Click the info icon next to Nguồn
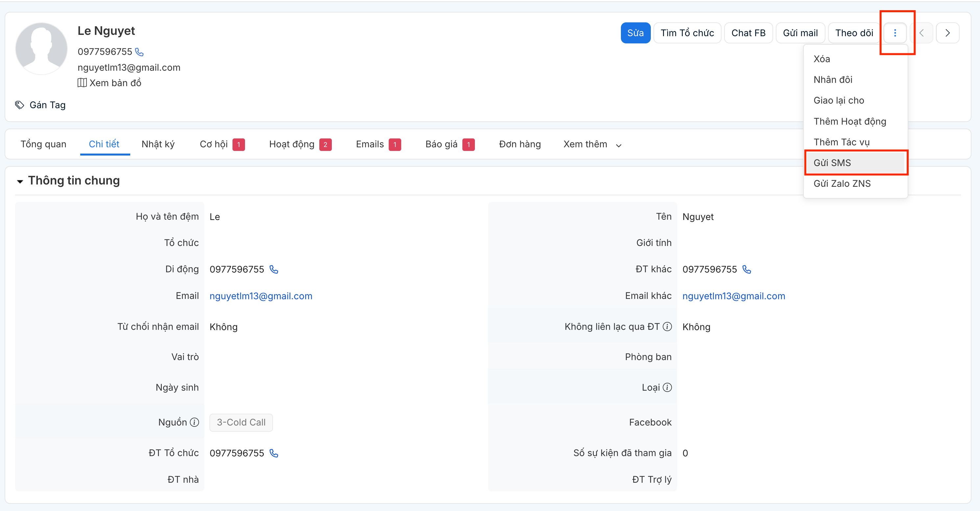This screenshot has height=511, width=980. click(194, 422)
